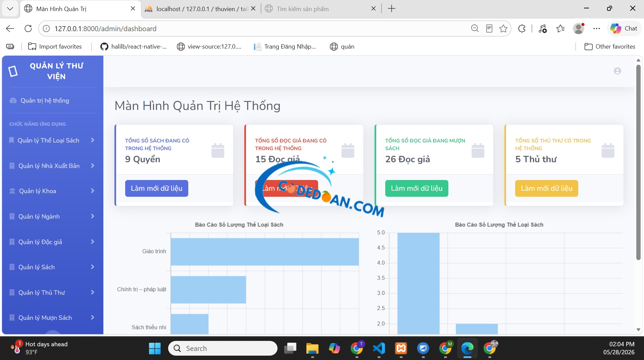Click the icon next to Quản lý Mượn Sách

12,317
